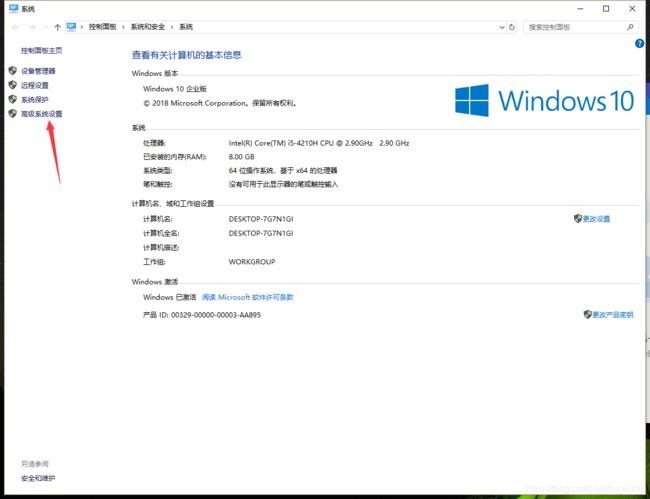Click the Windows 10 企业版 edition text
This screenshot has height=499, width=650.
(175, 89)
